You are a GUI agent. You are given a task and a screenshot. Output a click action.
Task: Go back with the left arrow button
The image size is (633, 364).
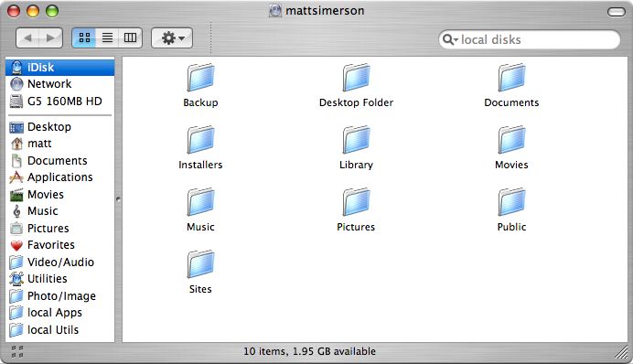[27, 37]
